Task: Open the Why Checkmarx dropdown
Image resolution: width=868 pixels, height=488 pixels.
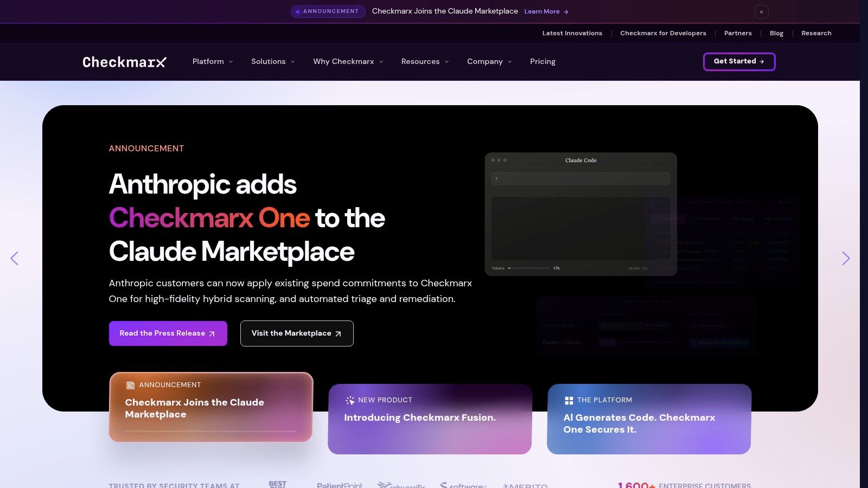Action: point(348,61)
